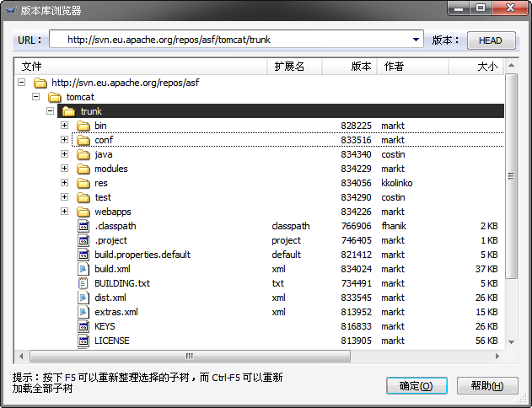The image size is (532, 408).
Task: Expand the test folder node
Action: pos(64,197)
